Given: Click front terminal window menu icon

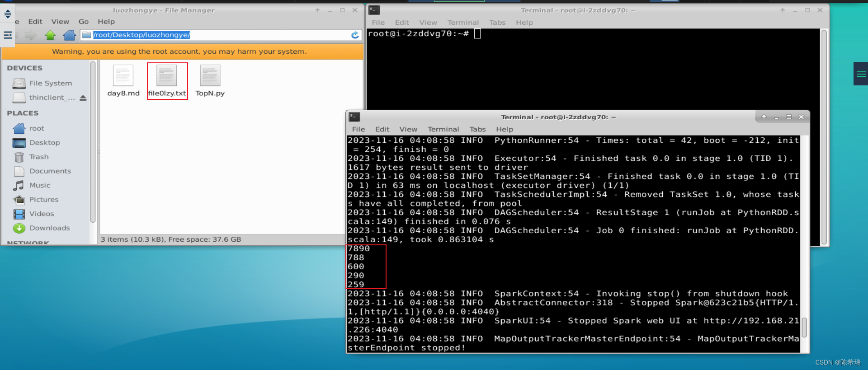Looking at the screenshot, I should (x=354, y=117).
